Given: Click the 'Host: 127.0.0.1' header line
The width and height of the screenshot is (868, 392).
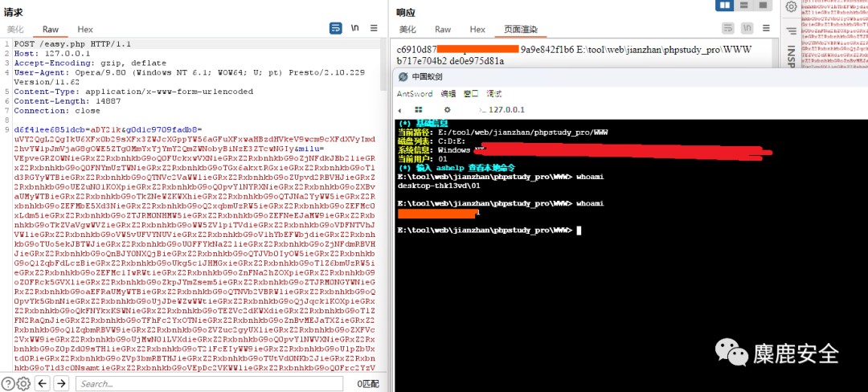Looking at the screenshot, I should (52, 54).
